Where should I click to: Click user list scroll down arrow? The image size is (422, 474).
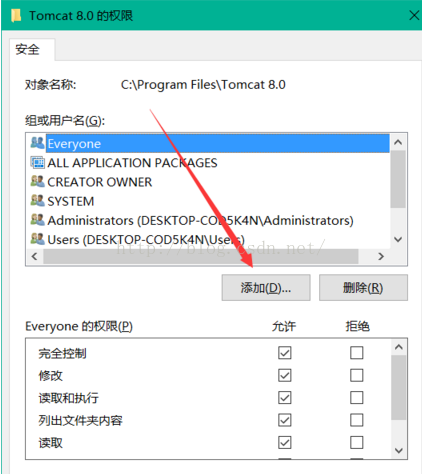click(x=398, y=239)
